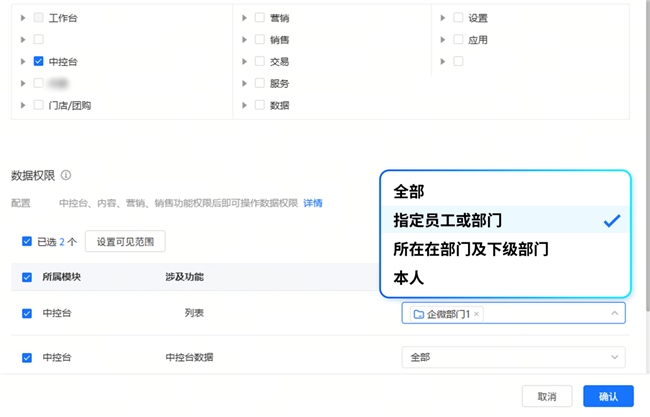Image resolution: width=650 pixels, height=417 pixels.
Task: Click the 取消 button
Action: (x=547, y=397)
